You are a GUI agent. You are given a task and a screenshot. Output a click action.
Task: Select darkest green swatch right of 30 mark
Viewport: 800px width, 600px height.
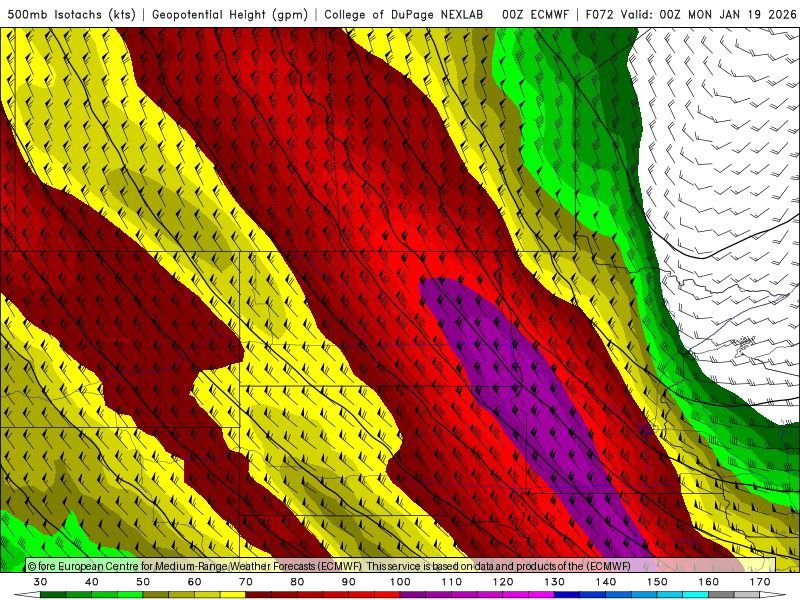click(x=53, y=595)
